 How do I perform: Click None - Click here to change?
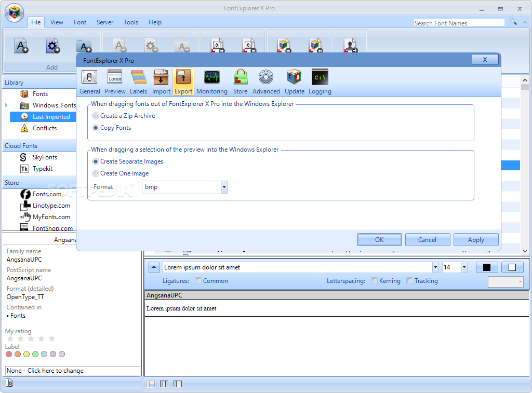pos(73,371)
